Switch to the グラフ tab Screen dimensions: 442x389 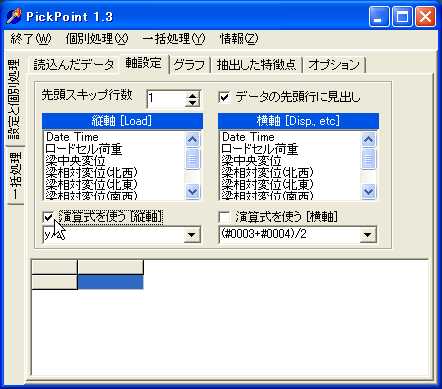tap(189, 64)
